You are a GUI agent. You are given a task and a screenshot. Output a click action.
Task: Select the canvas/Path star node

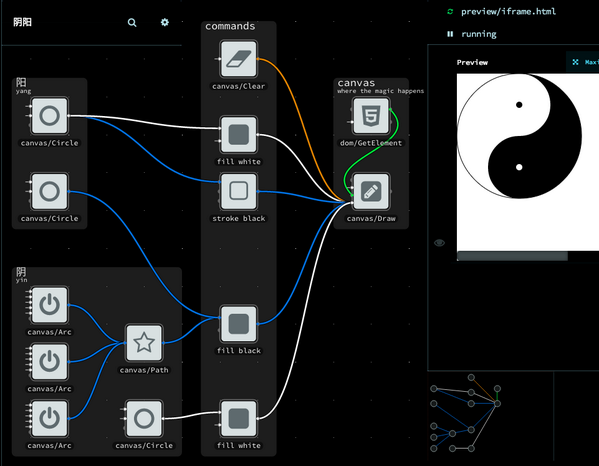144,343
